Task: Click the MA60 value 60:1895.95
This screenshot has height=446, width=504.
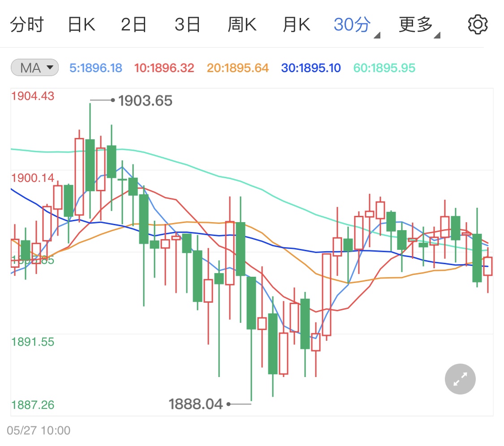Action: click(384, 68)
